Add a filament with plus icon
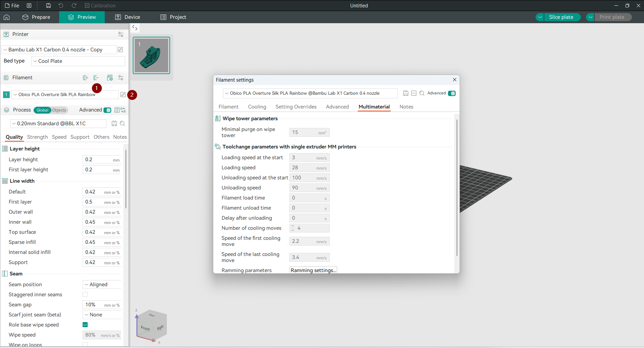Viewport: 644px width, 348px height. click(86, 78)
